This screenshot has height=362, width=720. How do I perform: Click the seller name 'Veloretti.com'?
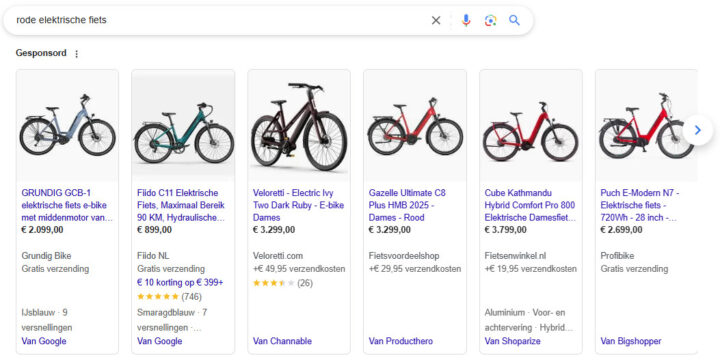278,255
